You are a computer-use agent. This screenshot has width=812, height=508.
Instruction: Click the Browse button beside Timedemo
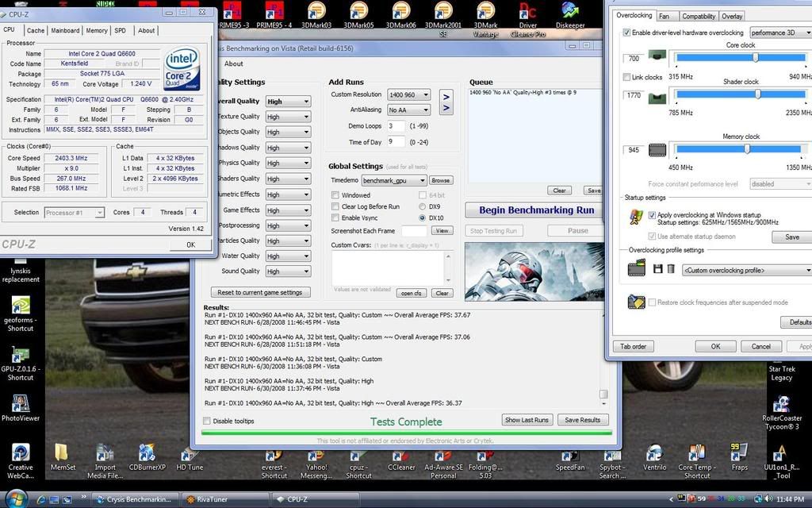(x=441, y=180)
